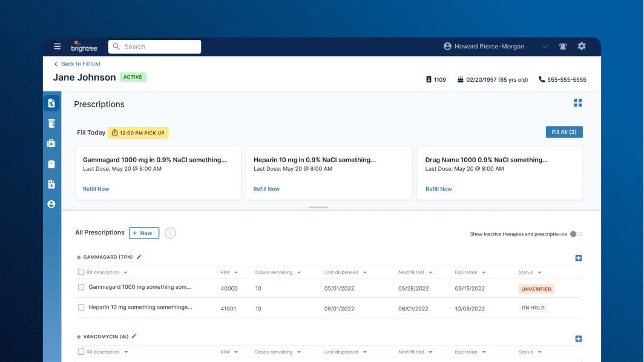Click the patient ID icon next to 1109
644x362 pixels.
429,80
